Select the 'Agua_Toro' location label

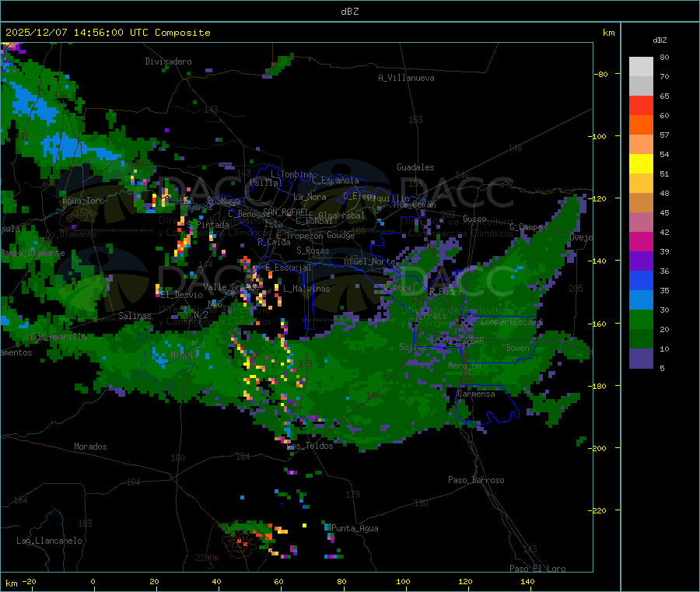click(x=83, y=201)
